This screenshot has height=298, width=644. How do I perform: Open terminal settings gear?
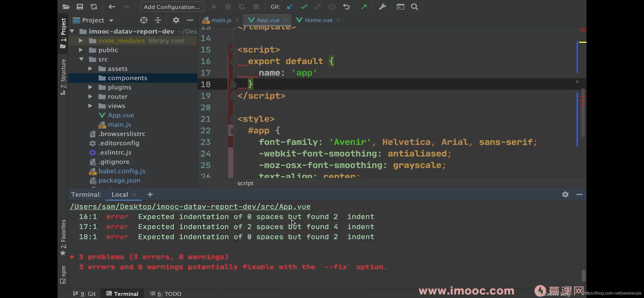pos(565,195)
